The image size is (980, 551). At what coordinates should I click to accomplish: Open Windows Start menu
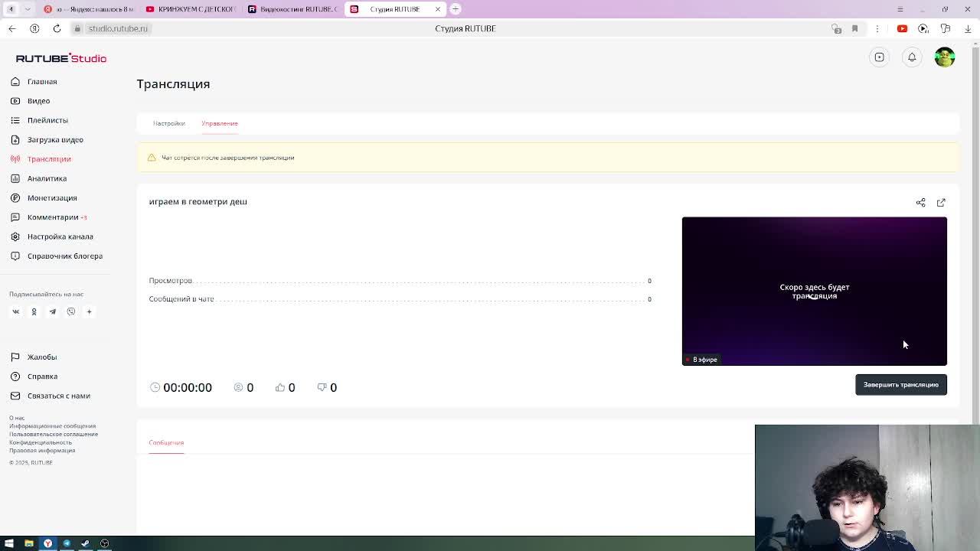pyautogui.click(x=9, y=543)
